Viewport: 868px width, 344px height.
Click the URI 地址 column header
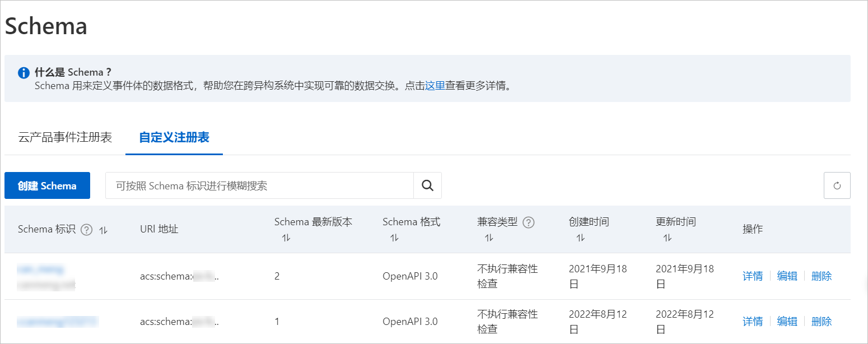(159, 229)
